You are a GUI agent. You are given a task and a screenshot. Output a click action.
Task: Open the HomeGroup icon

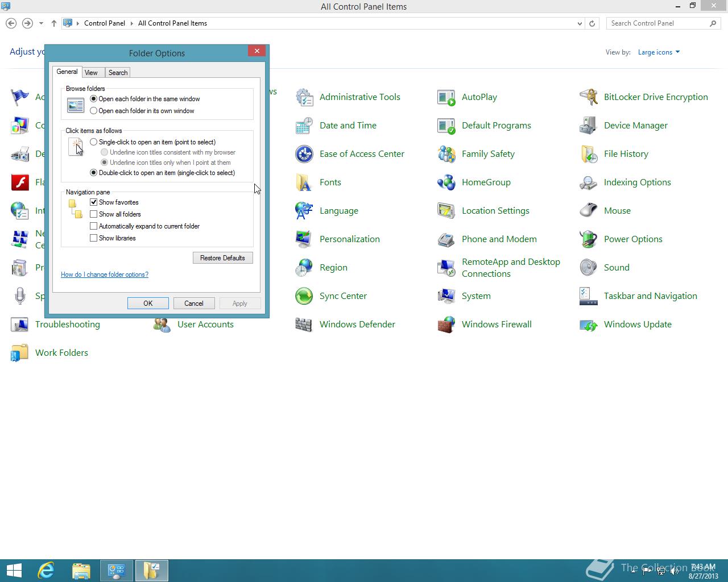click(446, 182)
